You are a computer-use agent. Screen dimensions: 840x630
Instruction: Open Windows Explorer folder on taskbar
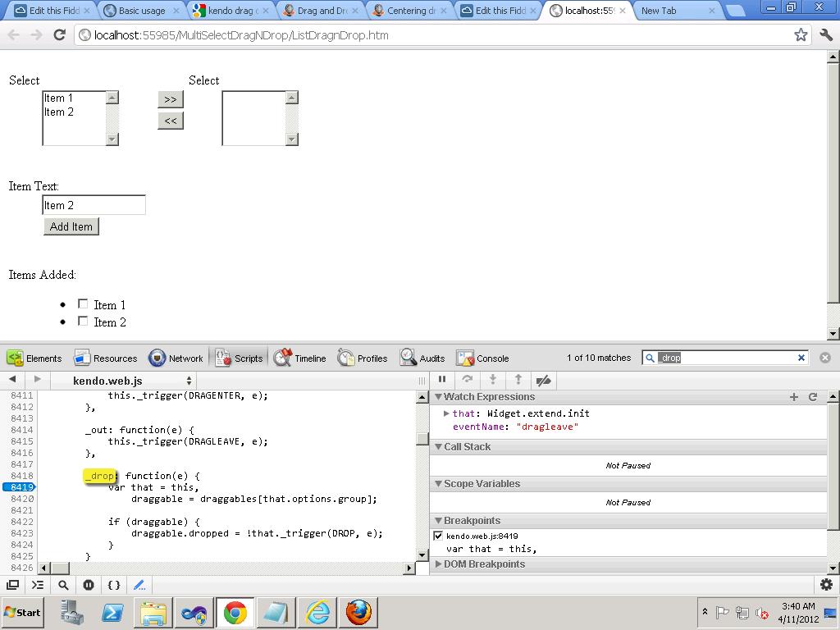(x=153, y=612)
